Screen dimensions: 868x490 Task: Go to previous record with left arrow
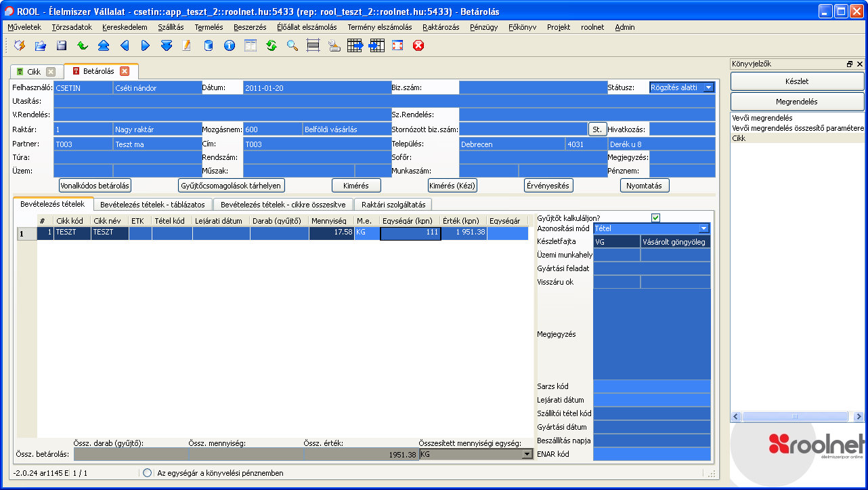[x=125, y=45]
